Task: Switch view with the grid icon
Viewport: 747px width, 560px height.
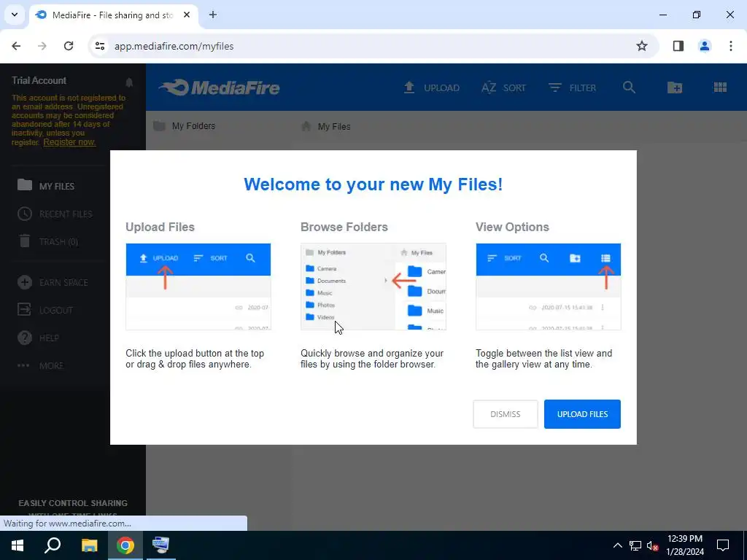Action: [x=720, y=87]
